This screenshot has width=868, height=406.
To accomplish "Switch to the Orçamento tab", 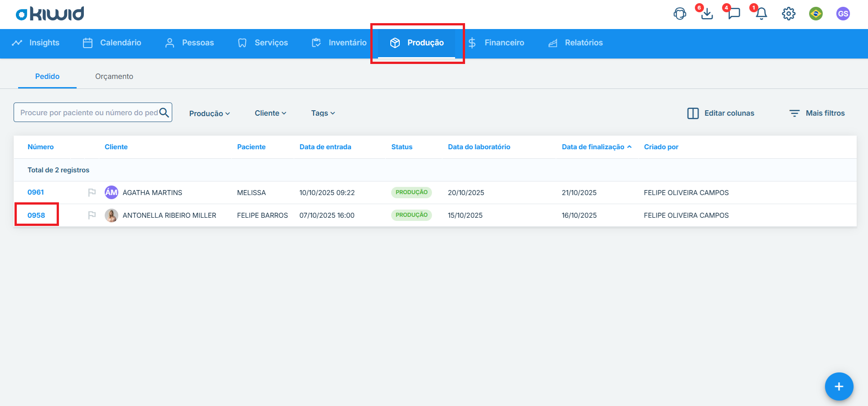I will click(x=114, y=76).
